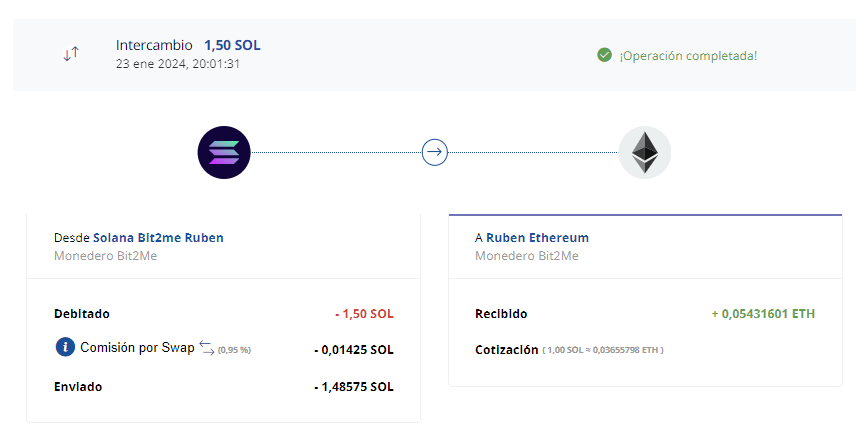Click the date 23 ene 2024, 20:01:31
Screen dimensions: 859x428
[x=178, y=64]
